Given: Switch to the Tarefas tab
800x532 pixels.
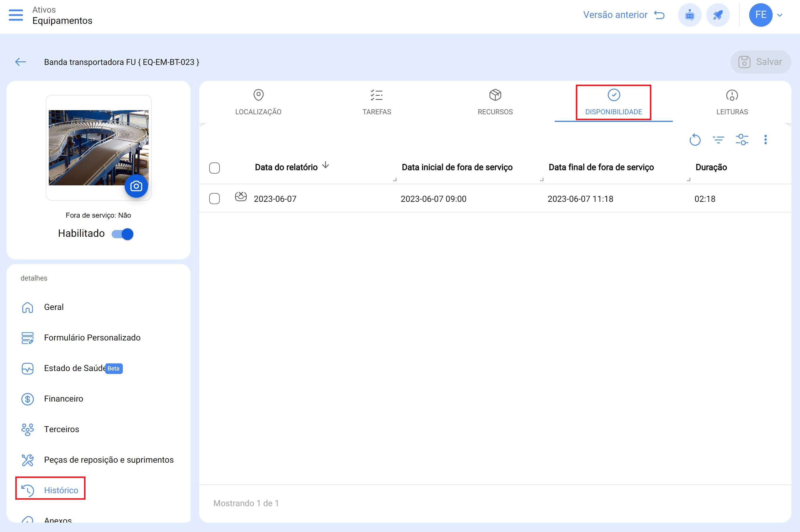Looking at the screenshot, I should (x=377, y=102).
